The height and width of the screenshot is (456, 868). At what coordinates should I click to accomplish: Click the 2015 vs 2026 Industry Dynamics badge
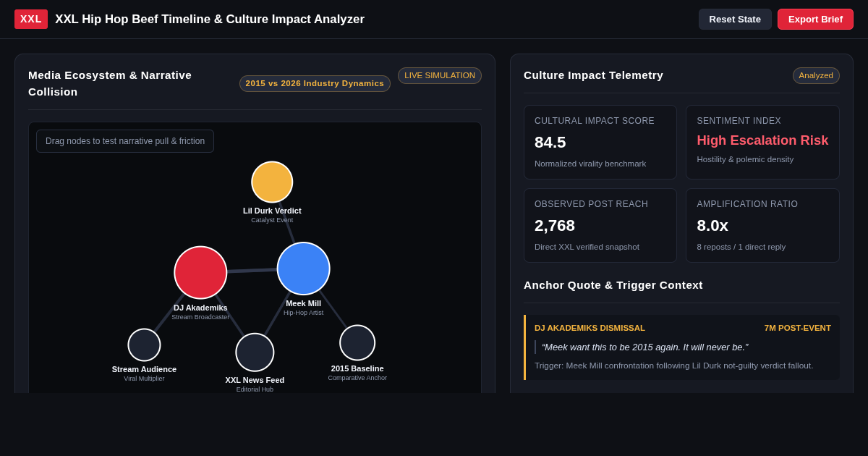(x=315, y=83)
